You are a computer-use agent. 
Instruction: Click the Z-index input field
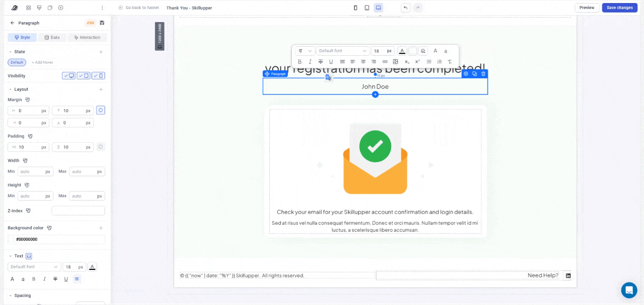click(x=78, y=211)
